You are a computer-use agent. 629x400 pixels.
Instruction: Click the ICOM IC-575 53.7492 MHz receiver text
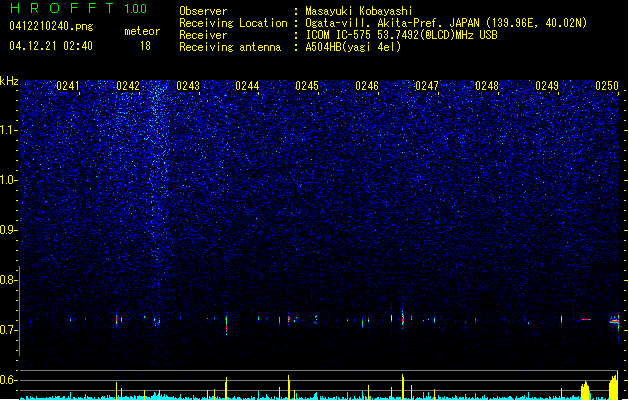[x=402, y=35]
